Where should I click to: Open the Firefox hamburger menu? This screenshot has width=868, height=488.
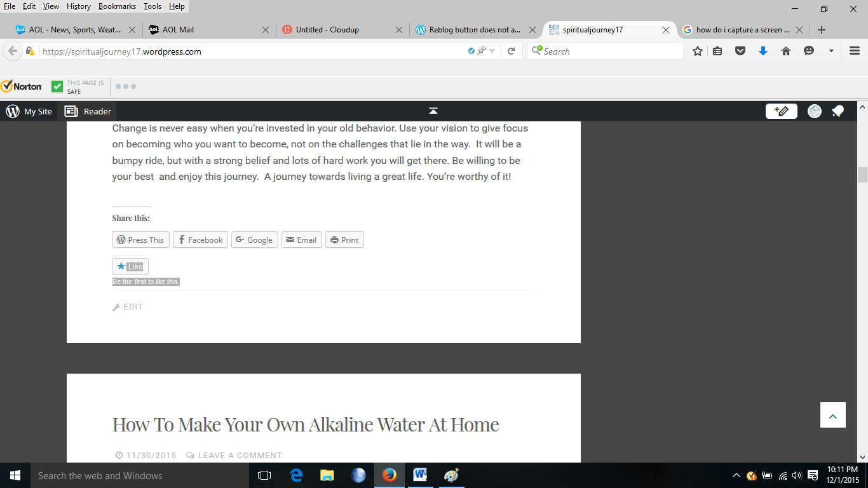tap(855, 51)
